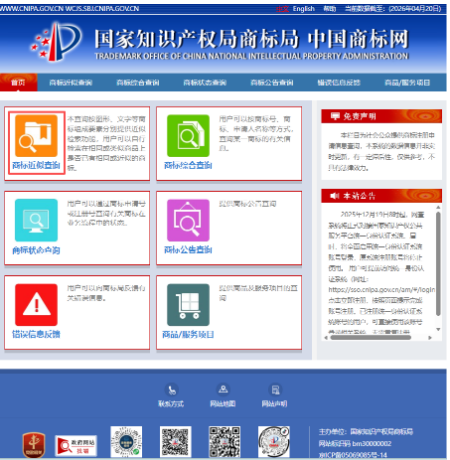
Task: Click the speaker icon beside 本站公告
Action: point(334,196)
